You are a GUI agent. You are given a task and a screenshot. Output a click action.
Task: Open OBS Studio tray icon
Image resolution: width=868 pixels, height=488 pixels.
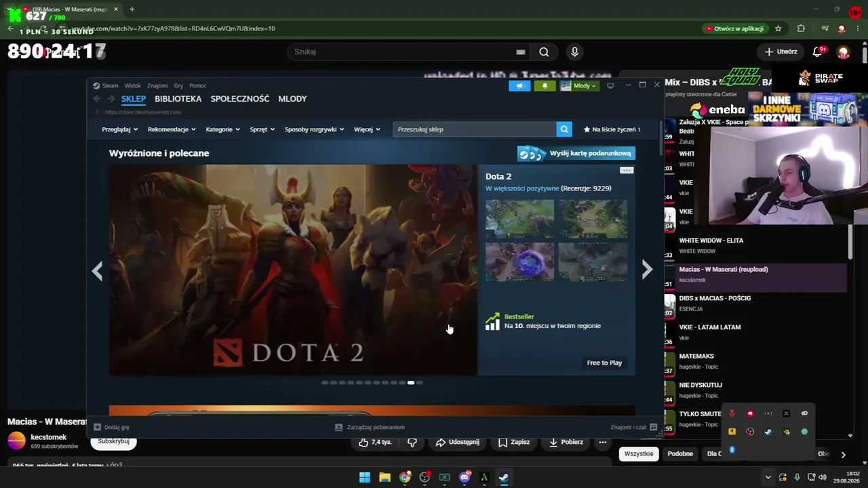[750, 432]
